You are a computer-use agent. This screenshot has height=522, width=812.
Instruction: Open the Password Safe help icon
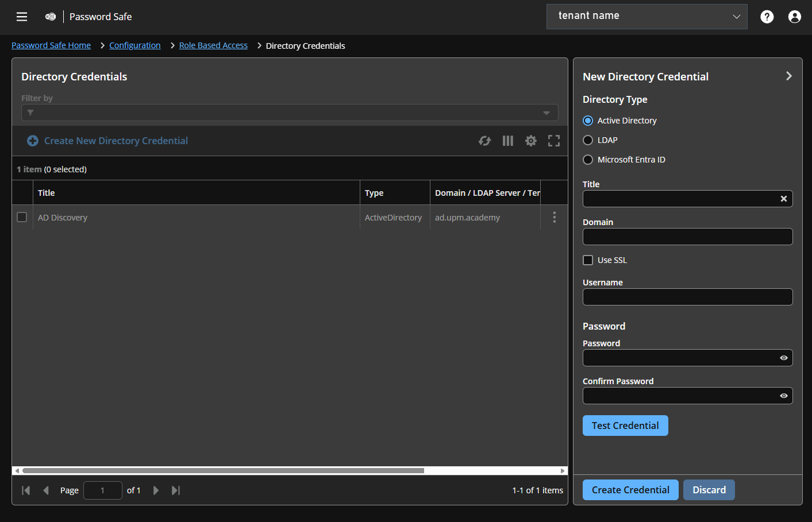tap(767, 17)
